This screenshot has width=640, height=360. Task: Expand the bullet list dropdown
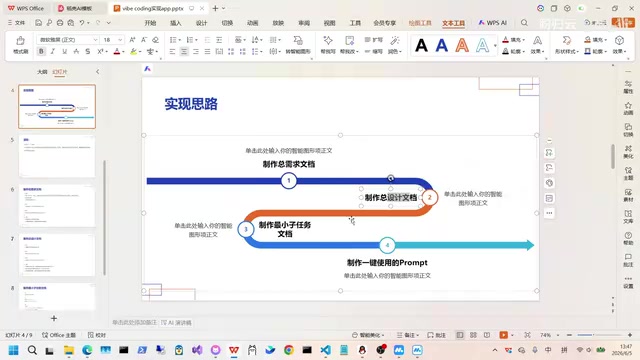pyautogui.click(x=180, y=40)
